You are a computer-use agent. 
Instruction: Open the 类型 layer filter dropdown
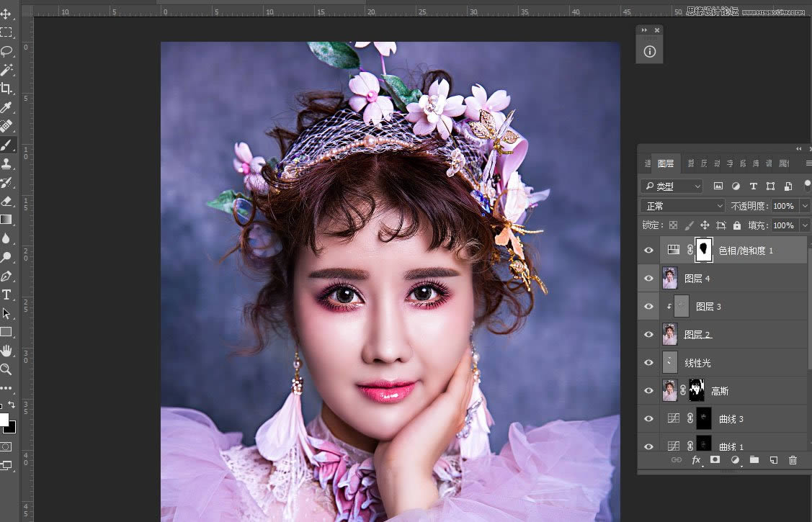click(672, 186)
